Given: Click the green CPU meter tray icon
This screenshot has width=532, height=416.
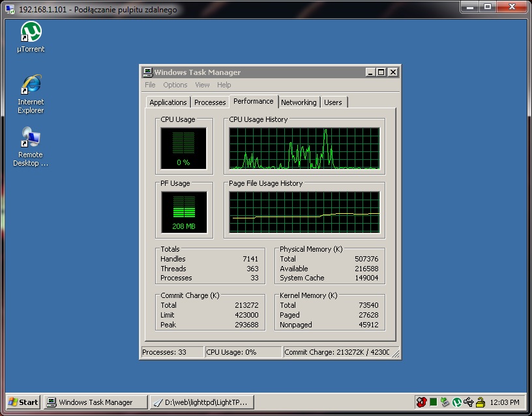Looking at the screenshot, I should pyautogui.click(x=434, y=402).
